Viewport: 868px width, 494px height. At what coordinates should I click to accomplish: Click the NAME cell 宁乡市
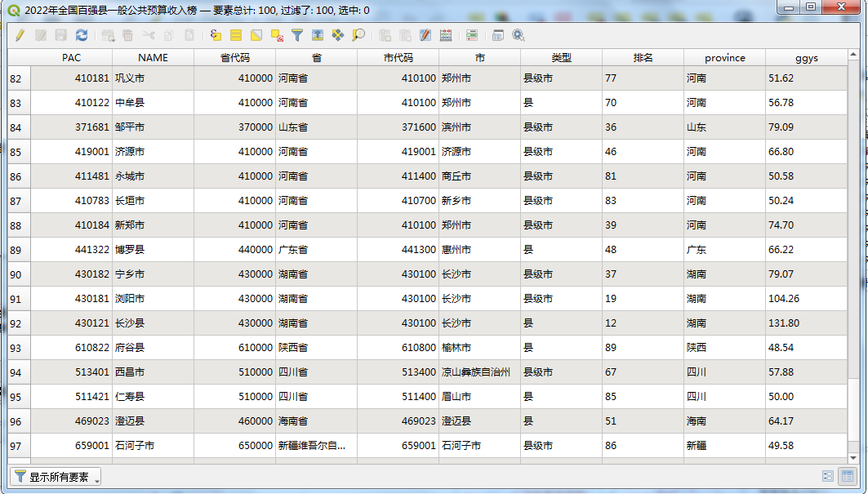tap(153, 274)
